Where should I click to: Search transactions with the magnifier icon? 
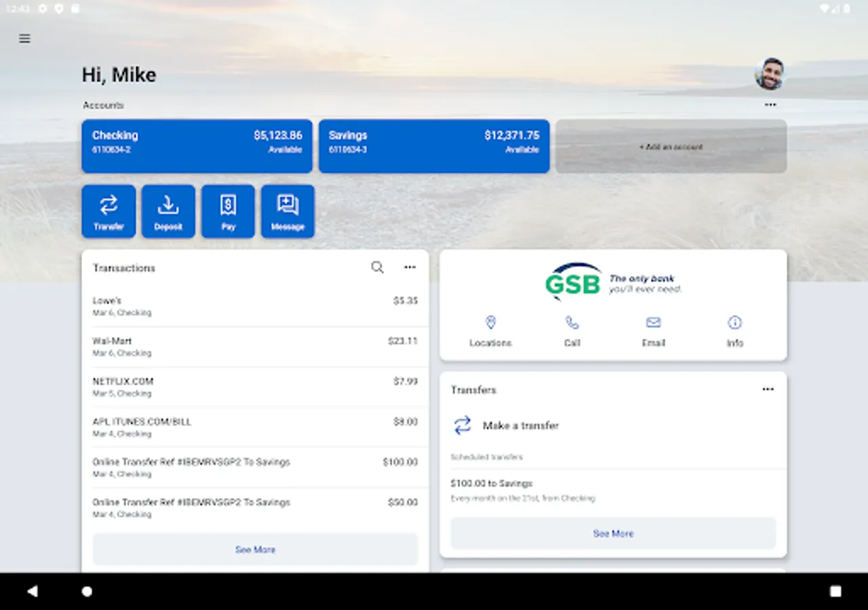pyautogui.click(x=378, y=268)
